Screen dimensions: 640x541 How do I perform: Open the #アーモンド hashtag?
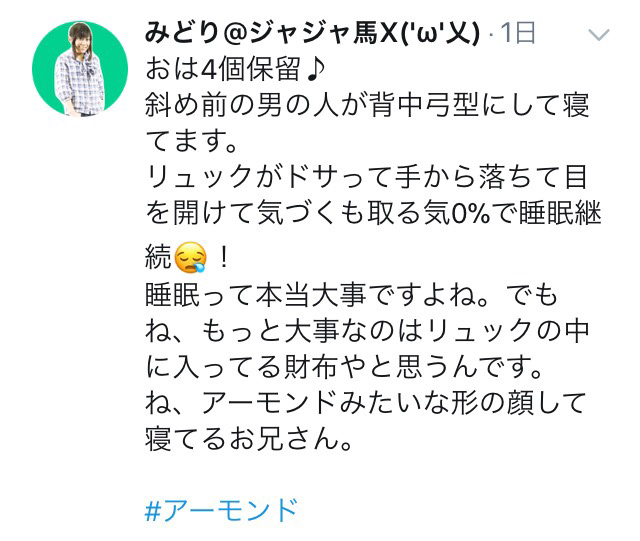tap(221, 510)
